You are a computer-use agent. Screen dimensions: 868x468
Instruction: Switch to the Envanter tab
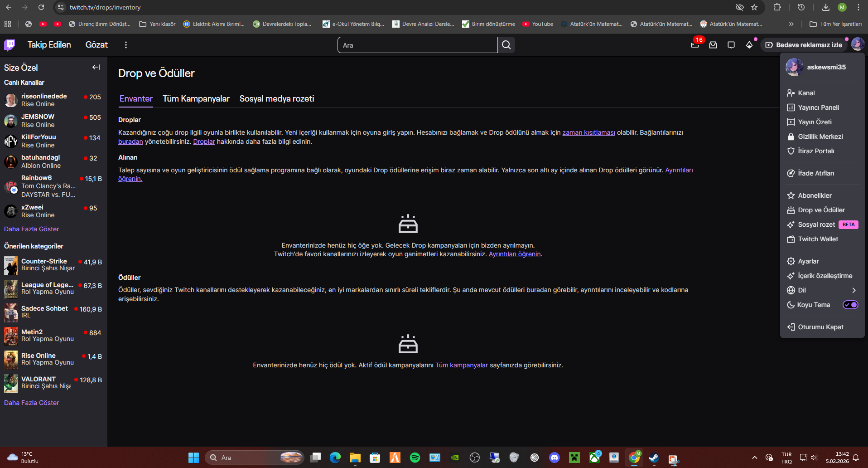coord(136,99)
